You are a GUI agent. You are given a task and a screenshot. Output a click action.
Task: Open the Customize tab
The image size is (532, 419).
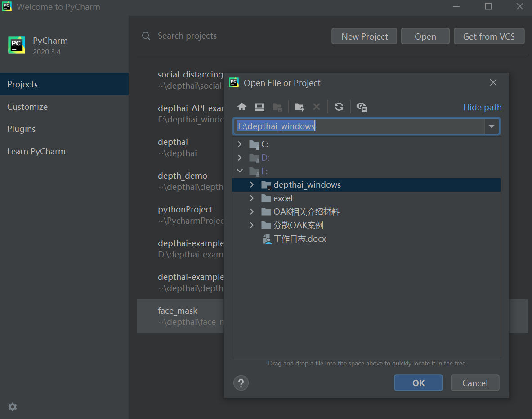[x=64, y=107]
